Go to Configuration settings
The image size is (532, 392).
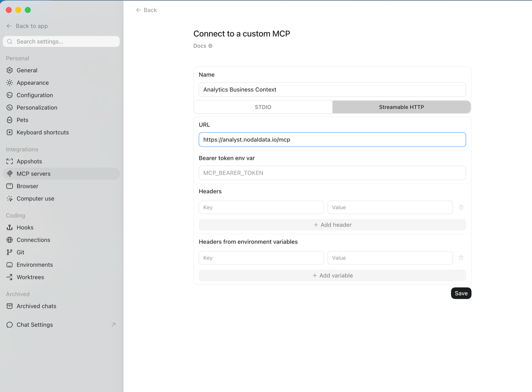(61, 95)
